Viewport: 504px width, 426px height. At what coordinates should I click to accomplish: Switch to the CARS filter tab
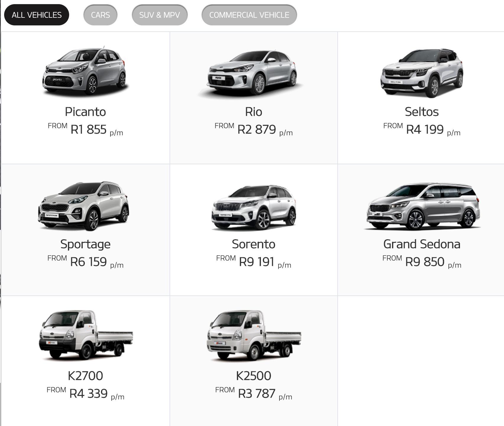[100, 15]
